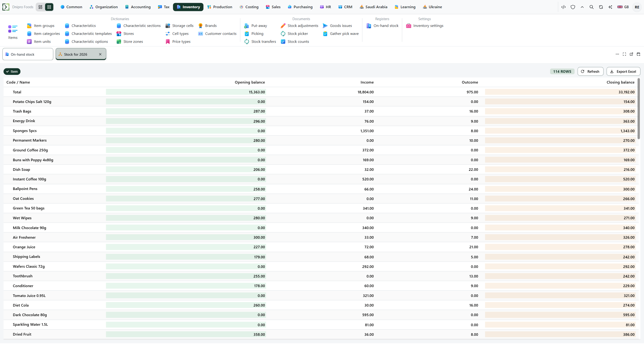This screenshot has height=351, width=644.
Task: Open the RE user profile avatar
Action: click(x=637, y=7)
